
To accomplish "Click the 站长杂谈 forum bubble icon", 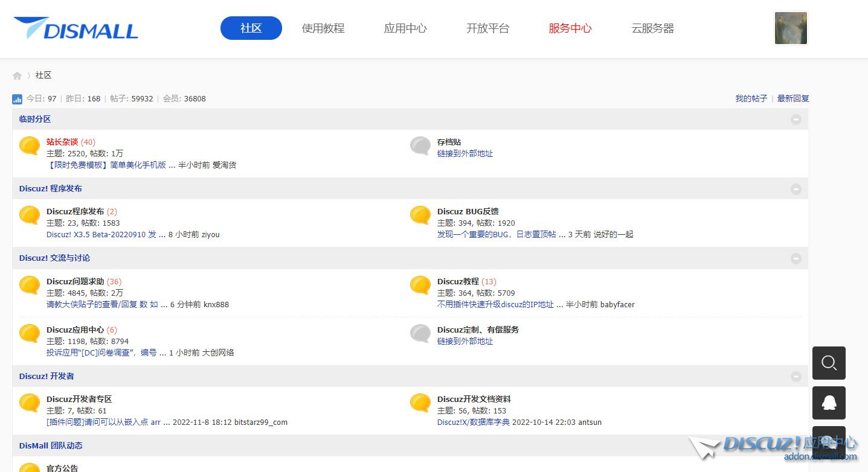I will point(30,145).
